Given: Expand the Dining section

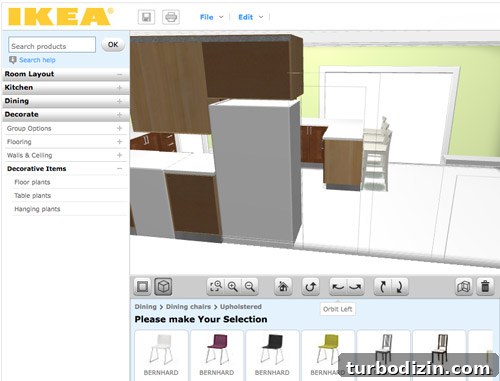Looking at the screenshot, I should (120, 101).
